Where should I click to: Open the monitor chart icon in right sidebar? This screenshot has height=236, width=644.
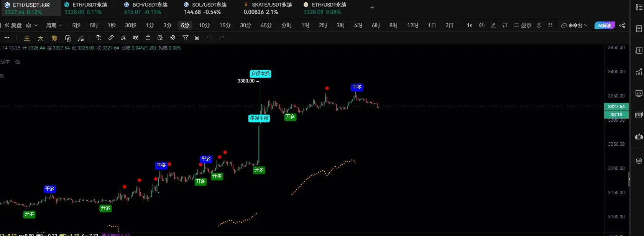tap(639, 93)
